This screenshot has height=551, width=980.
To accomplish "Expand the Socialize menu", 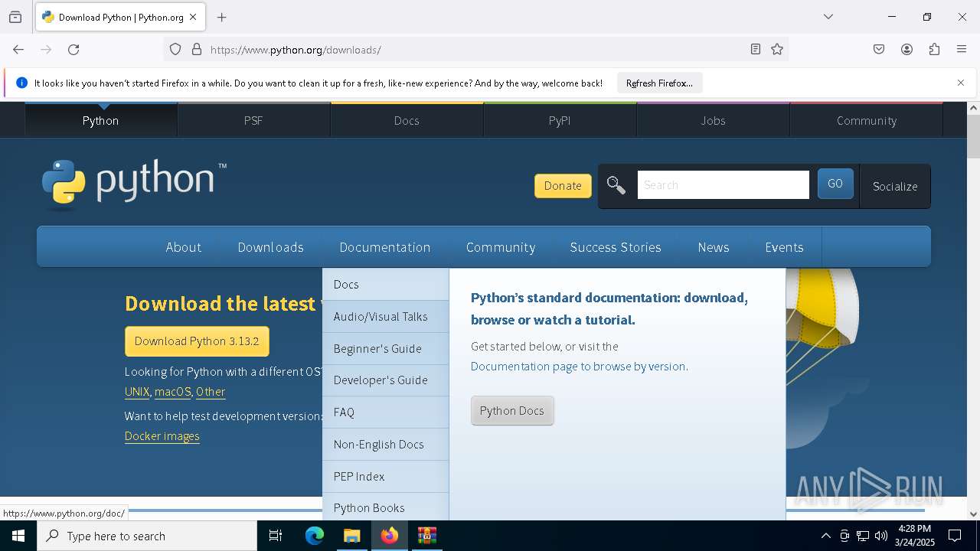I will [x=895, y=186].
